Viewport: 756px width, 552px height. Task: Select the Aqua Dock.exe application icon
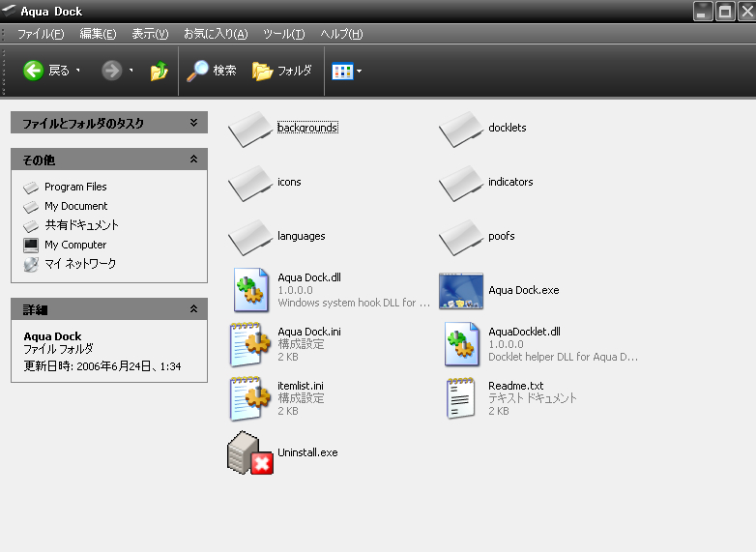pyautogui.click(x=461, y=291)
